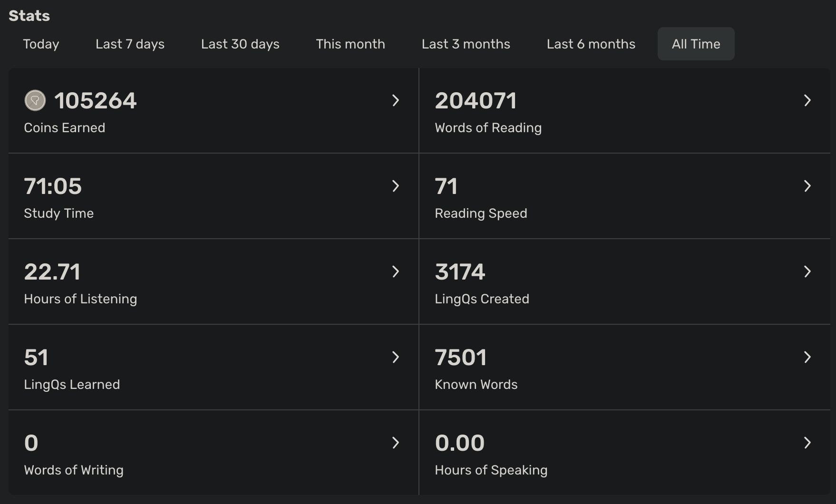This screenshot has height=504, width=836.
Task: Click the All Time tab
Action: pyautogui.click(x=696, y=44)
